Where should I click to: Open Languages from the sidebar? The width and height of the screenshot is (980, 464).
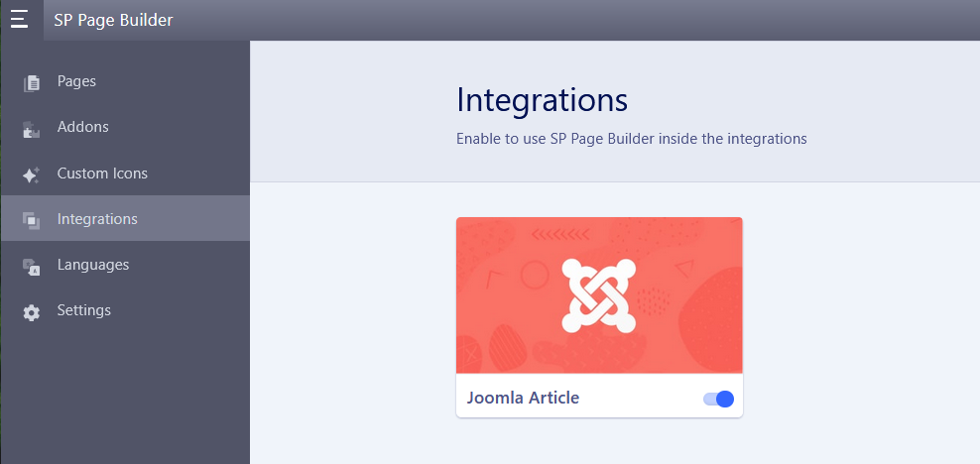point(93,265)
